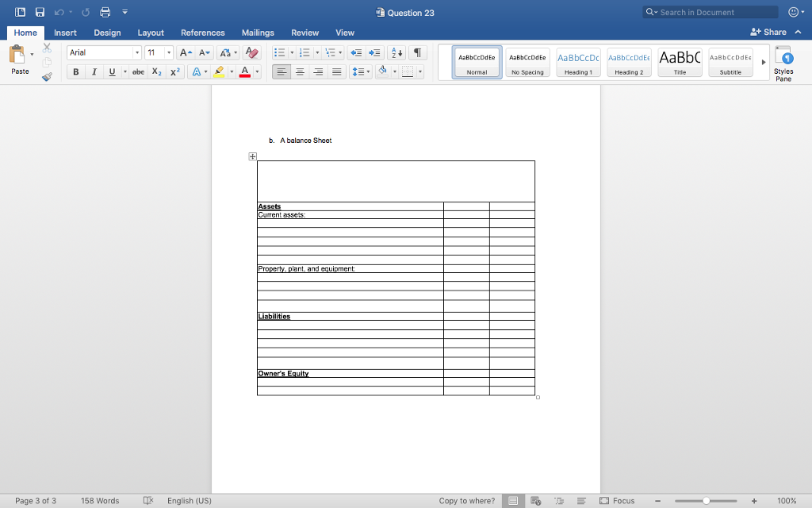
Task: Open the Review ribbon tab
Action: pyautogui.click(x=304, y=33)
